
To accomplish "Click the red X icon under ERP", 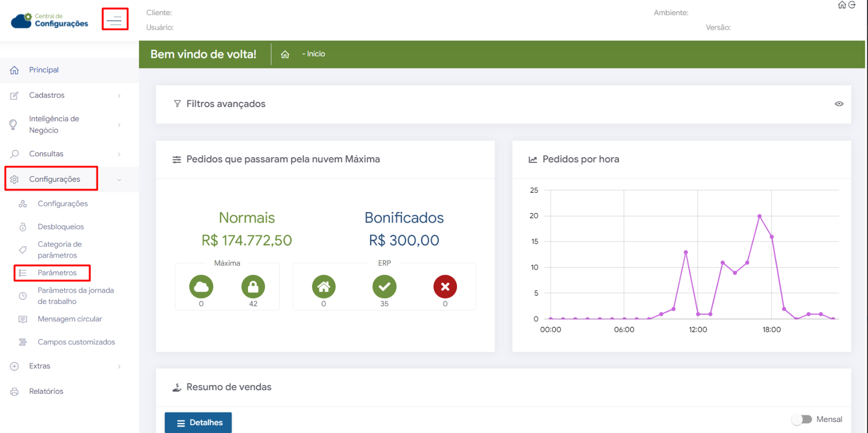I will pyautogui.click(x=445, y=287).
